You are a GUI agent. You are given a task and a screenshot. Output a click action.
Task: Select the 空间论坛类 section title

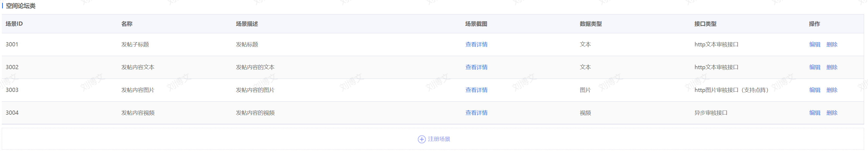tap(20, 6)
